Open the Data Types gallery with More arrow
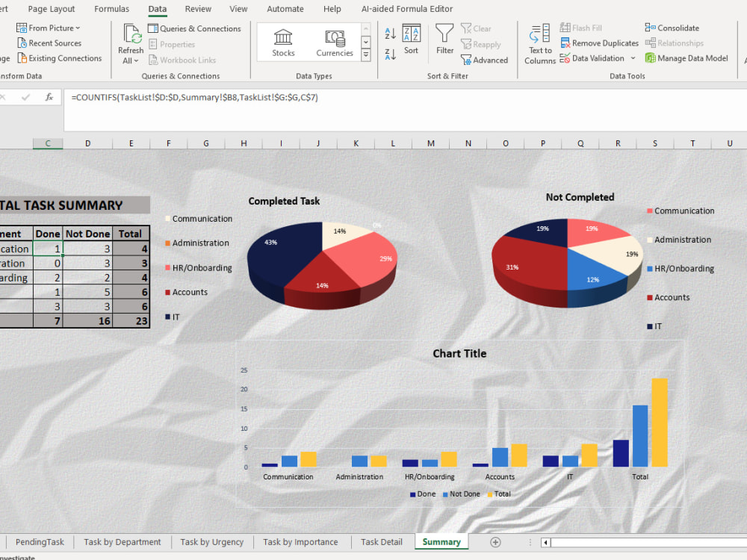747x560 pixels. click(365, 55)
